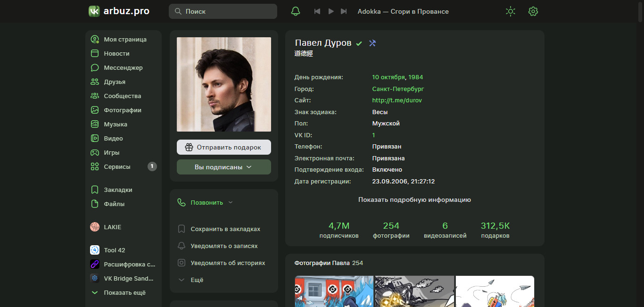
Task: Open Сообщества section
Action: point(124,96)
